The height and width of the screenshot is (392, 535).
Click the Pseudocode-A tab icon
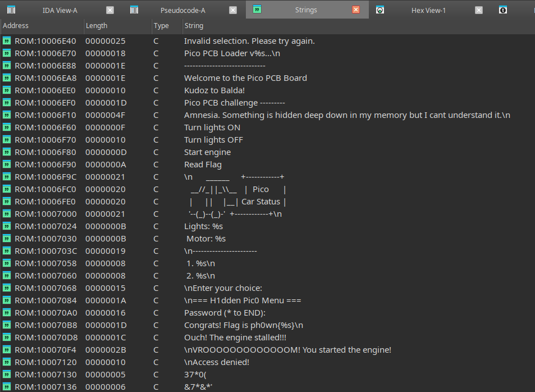click(x=134, y=10)
